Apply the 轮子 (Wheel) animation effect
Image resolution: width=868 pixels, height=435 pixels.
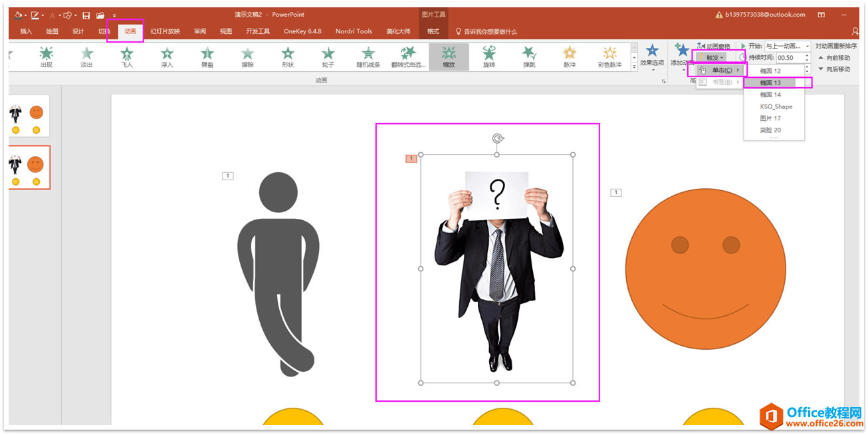(x=328, y=57)
